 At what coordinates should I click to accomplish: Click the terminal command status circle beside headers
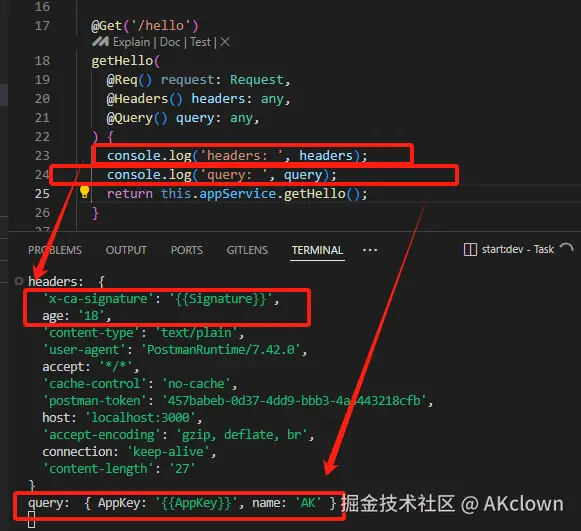click(19, 281)
